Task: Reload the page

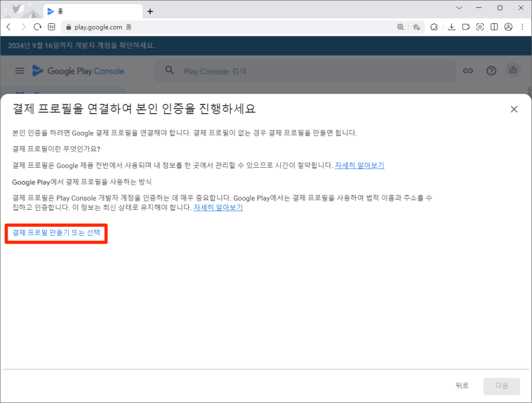Action: point(38,27)
